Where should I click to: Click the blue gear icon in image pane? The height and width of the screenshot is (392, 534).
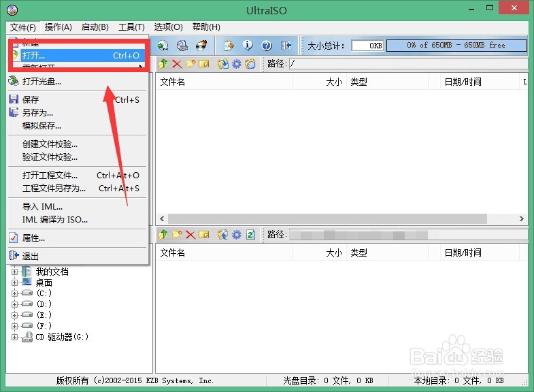(236, 64)
